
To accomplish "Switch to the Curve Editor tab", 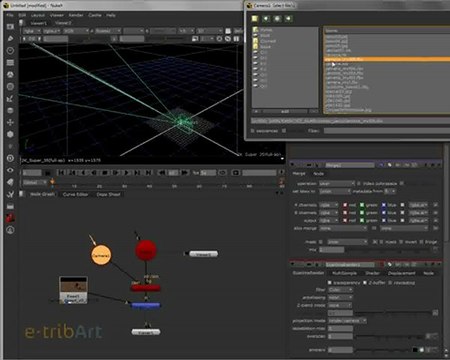I will (x=75, y=194).
